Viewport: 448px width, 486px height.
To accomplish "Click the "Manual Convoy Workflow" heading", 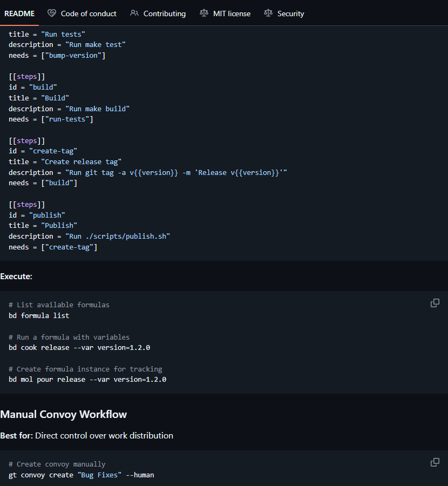I will (64, 414).
